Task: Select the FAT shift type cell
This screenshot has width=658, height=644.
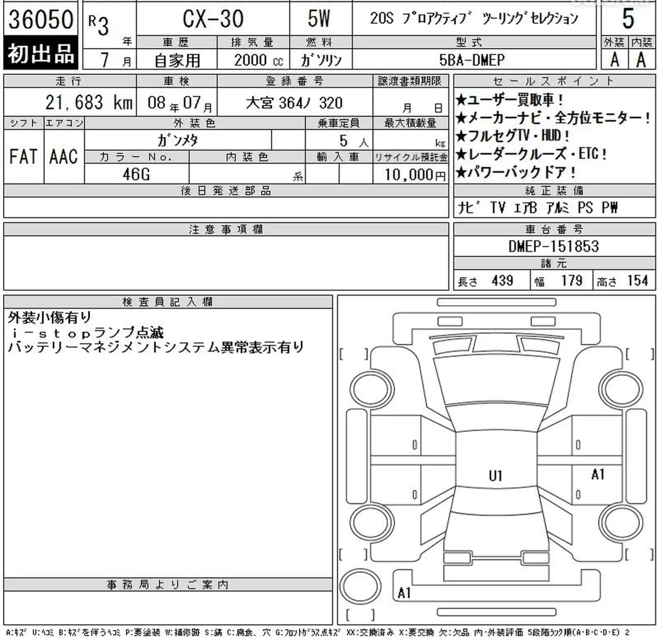Action: click(x=23, y=157)
